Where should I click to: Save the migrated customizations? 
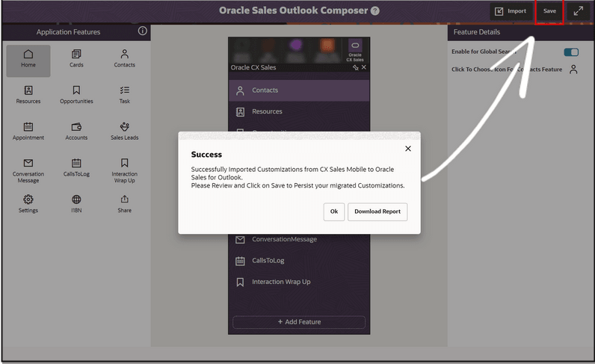pos(549,11)
